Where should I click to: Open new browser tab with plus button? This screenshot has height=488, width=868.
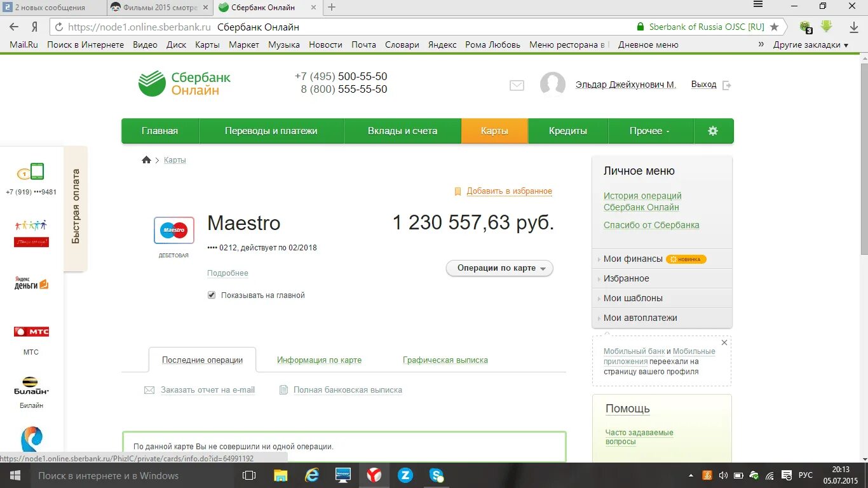[331, 8]
